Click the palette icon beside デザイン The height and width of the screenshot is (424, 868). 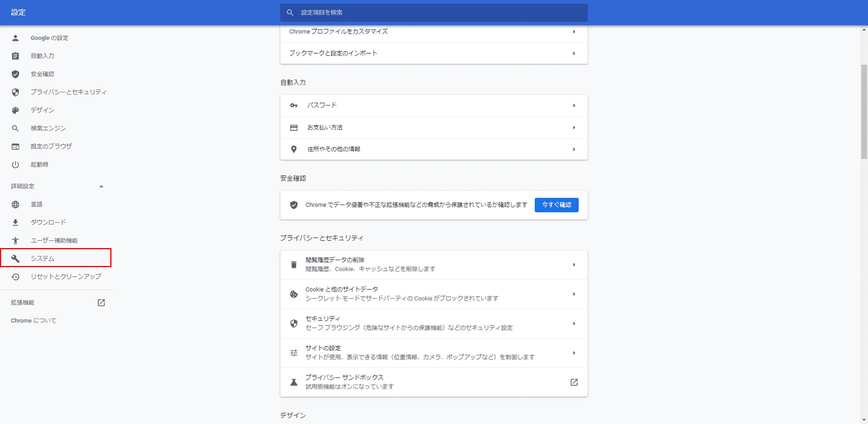(x=15, y=110)
